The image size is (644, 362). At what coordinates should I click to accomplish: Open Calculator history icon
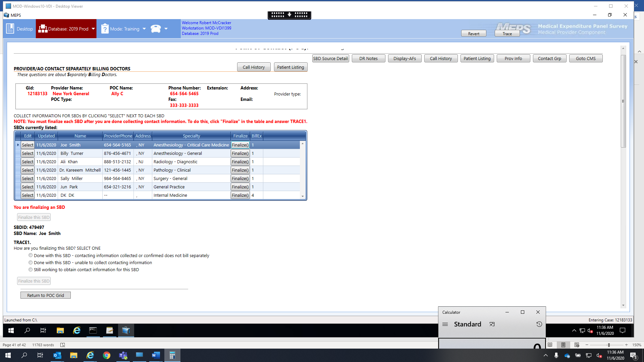click(x=539, y=324)
